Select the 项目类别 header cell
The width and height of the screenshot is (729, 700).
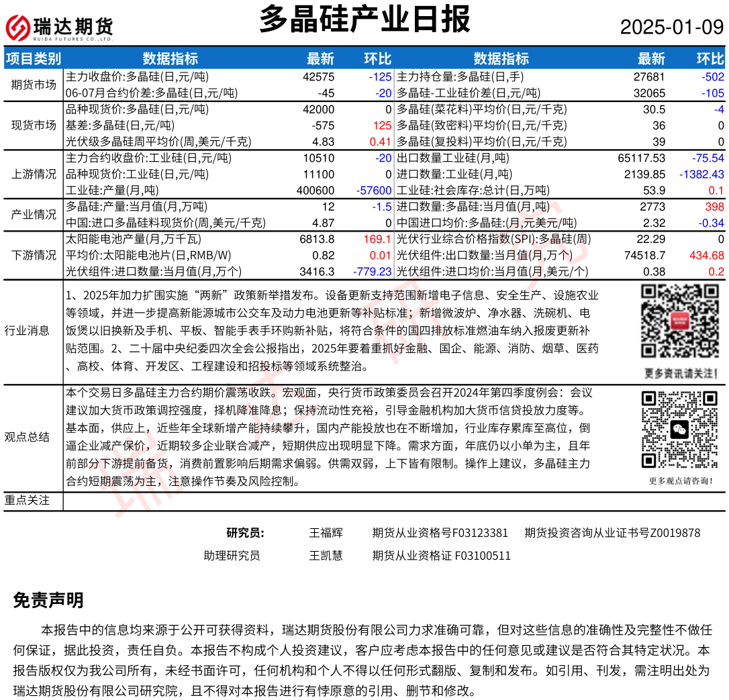pos(34,59)
